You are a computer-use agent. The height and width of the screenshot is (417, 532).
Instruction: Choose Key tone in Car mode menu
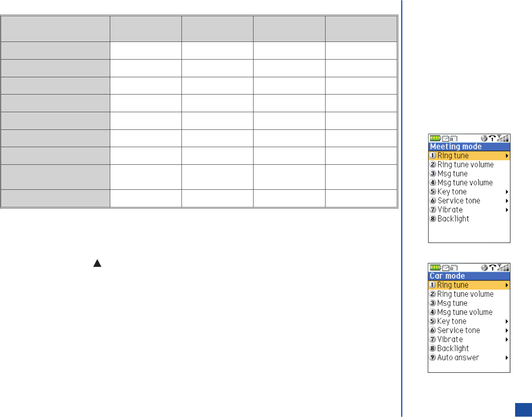coord(469,321)
